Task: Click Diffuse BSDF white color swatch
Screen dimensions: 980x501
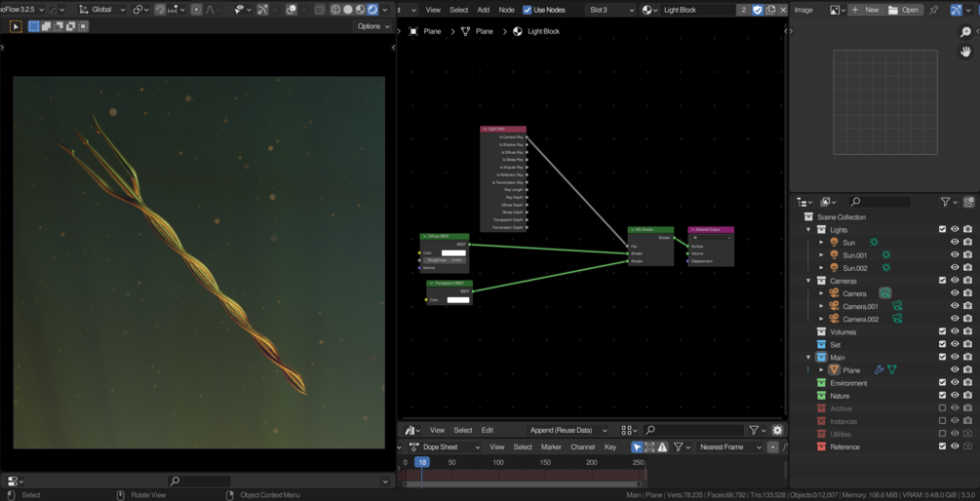Action: coord(453,253)
